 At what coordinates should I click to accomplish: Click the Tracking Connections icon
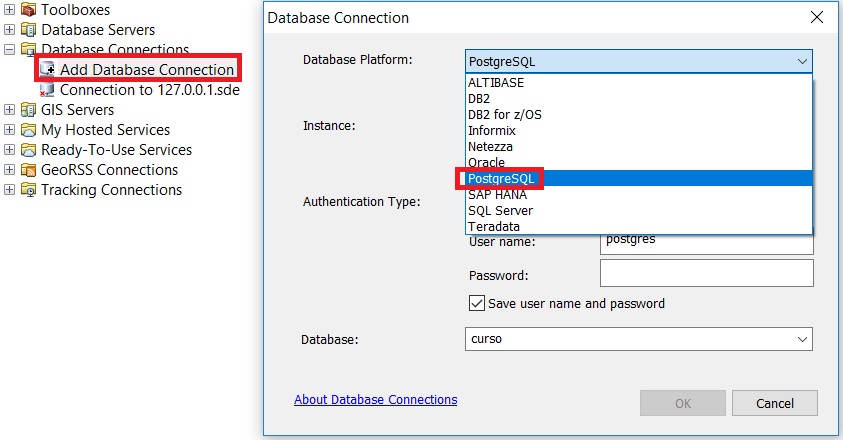pos(28,190)
